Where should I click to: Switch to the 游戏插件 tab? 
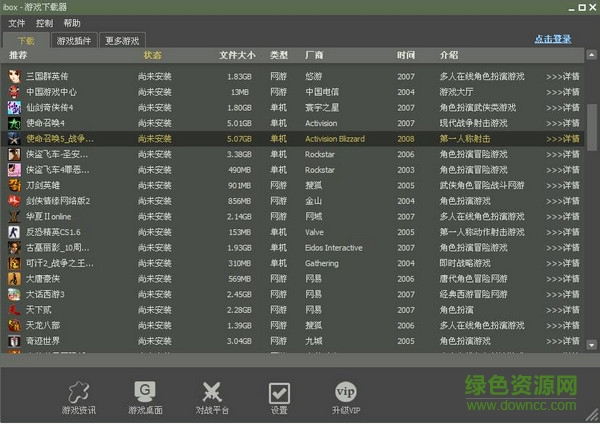point(74,41)
